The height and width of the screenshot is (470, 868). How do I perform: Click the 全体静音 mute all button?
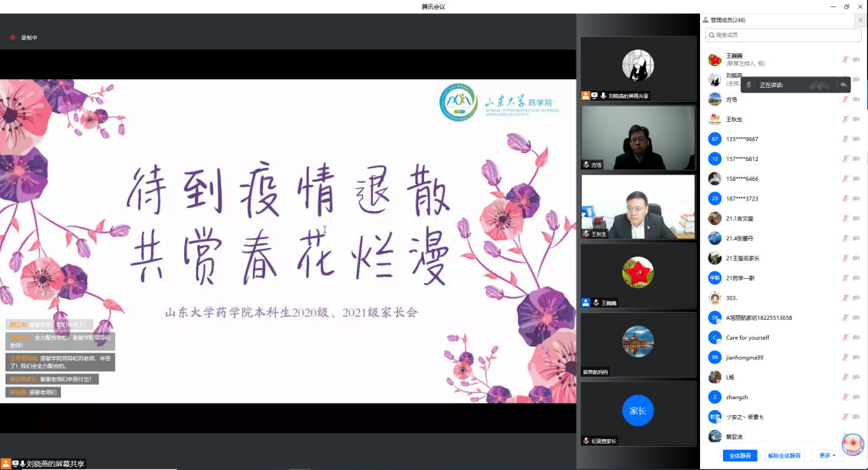pyautogui.click(x=740, y=455)
